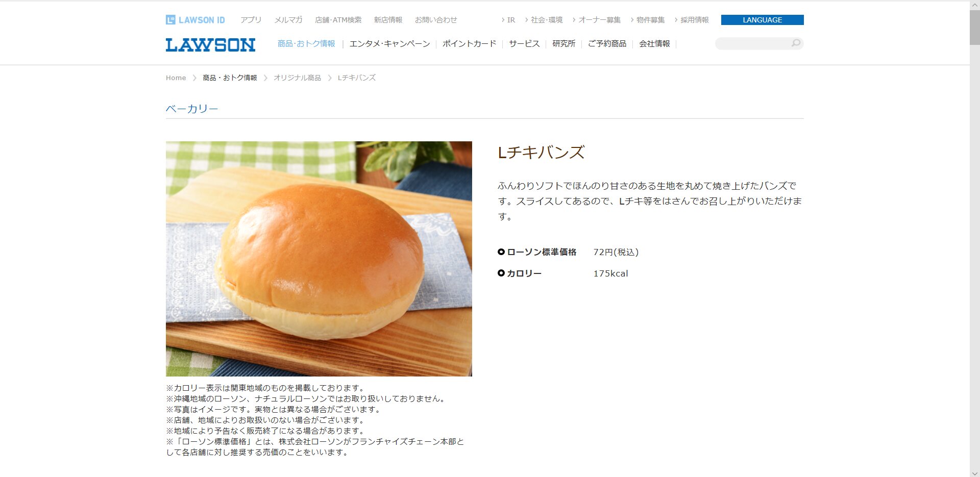Click inside the site search field
The image size is (980, 477).
click(x=752, y=43)
